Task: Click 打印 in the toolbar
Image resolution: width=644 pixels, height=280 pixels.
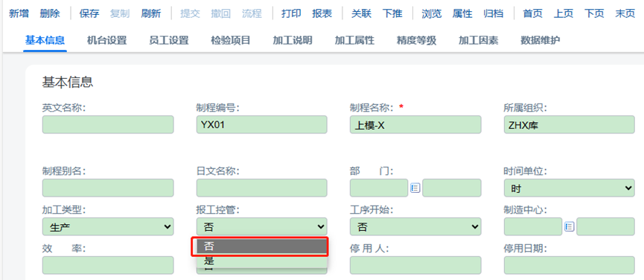Action: [292, 13]
